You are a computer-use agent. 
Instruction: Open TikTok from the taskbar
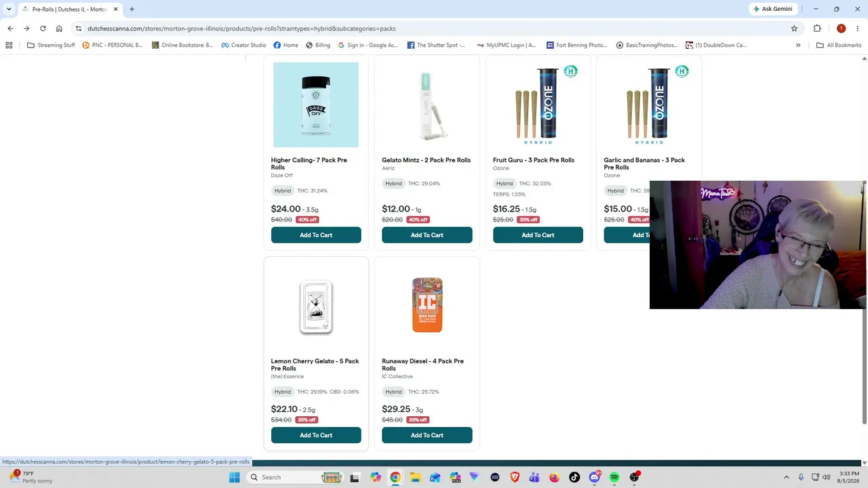[x=574, y=477]
